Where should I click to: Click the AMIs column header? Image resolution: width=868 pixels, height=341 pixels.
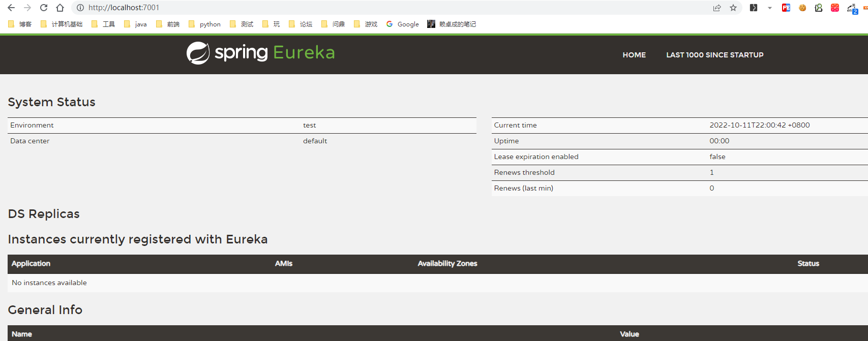284,263
